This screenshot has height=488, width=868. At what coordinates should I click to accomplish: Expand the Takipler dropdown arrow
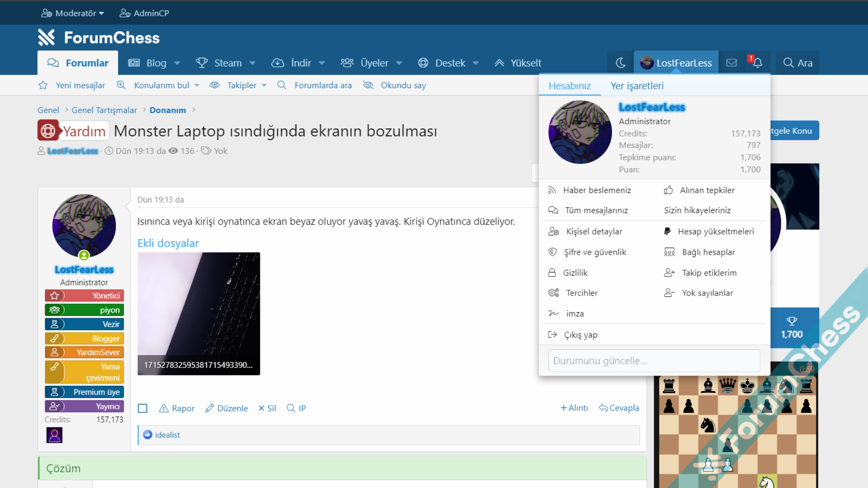click(x=264, y=85)
